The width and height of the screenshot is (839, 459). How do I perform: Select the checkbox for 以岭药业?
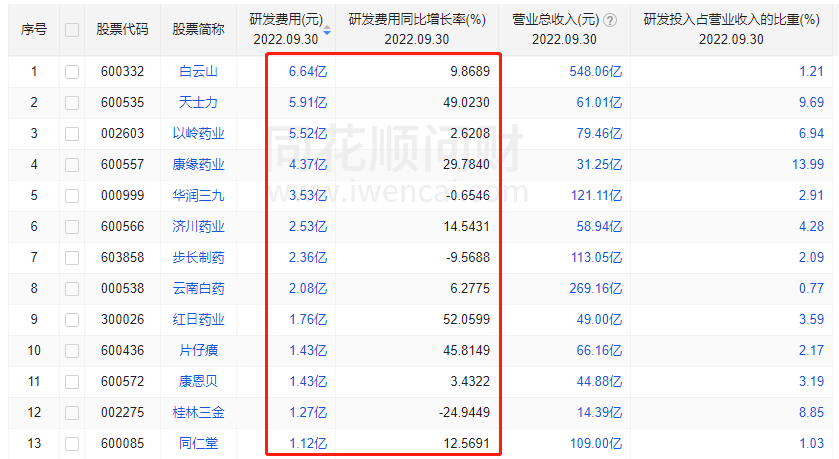click(72, 134)
